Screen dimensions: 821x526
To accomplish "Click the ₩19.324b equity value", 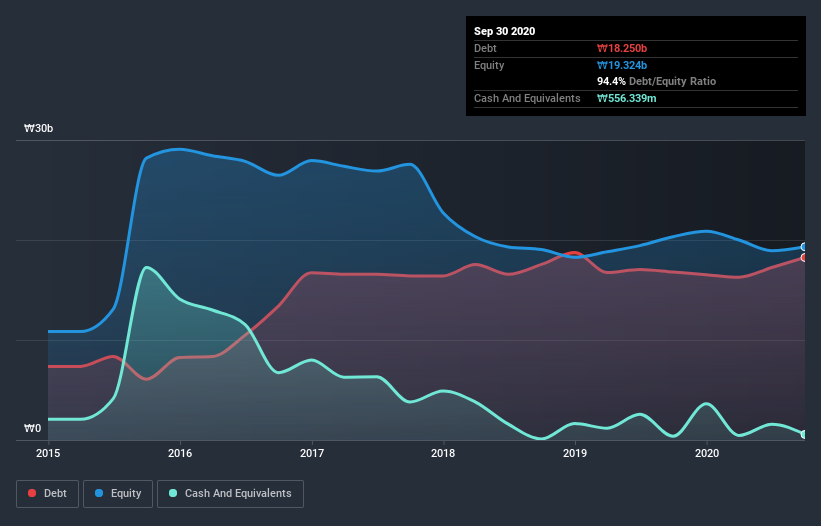I will [x=622, y=66].
